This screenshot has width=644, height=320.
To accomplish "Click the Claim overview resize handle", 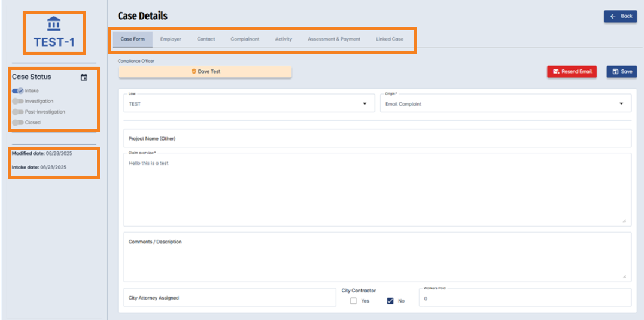I will 624,221.
